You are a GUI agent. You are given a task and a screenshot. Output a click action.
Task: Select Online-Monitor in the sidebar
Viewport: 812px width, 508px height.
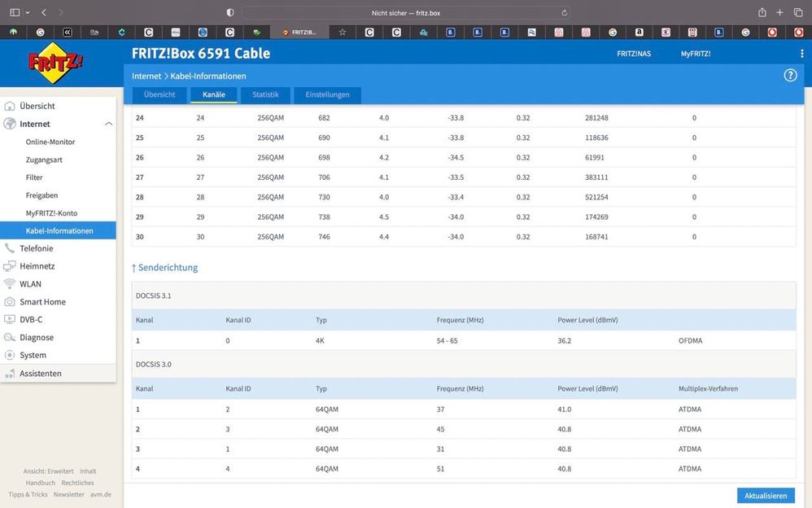pos(50,142)
